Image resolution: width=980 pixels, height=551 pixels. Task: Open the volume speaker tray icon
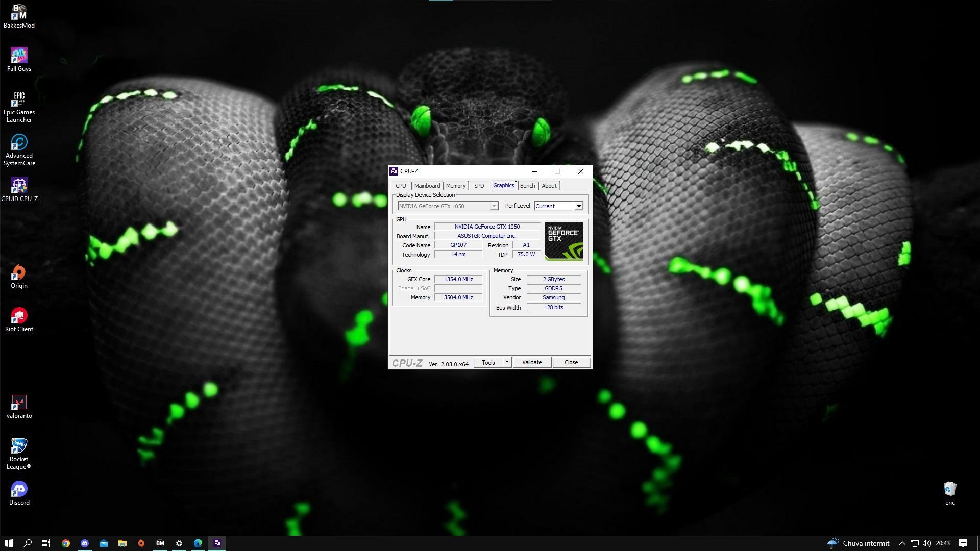(x=927, y=543)
